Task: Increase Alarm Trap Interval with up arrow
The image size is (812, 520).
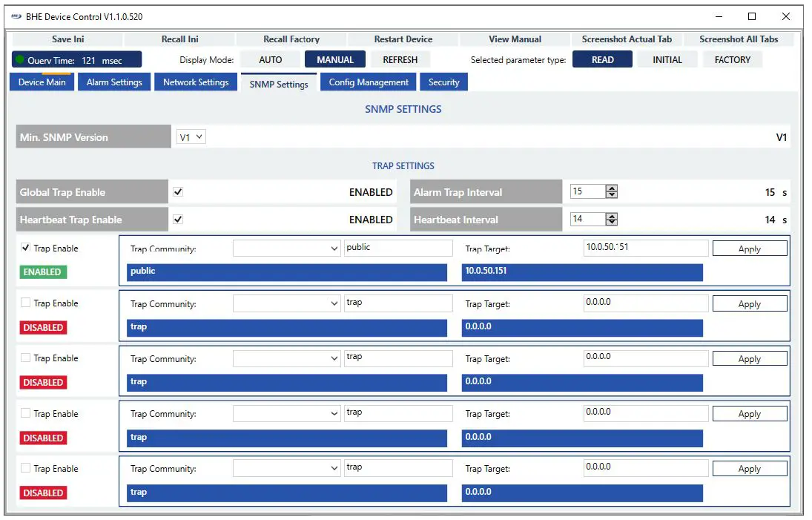Action: [x=612, y=188]
